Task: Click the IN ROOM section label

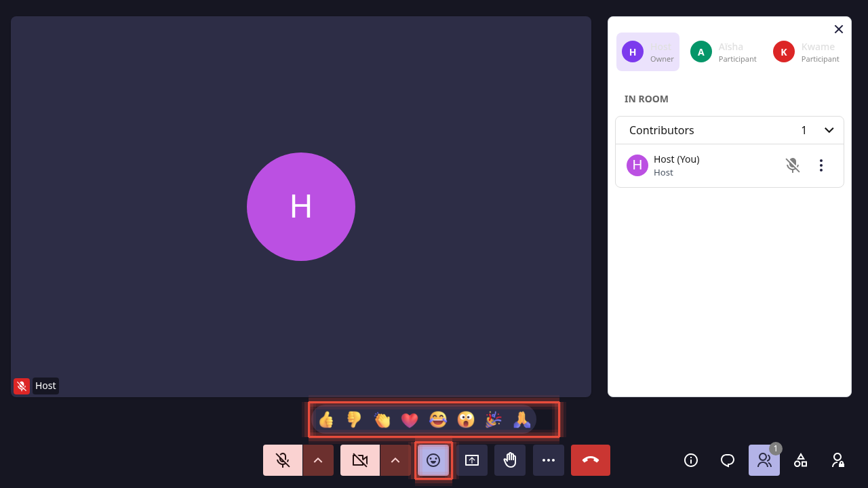Action: pyautogui.click(x=646, y=99)
